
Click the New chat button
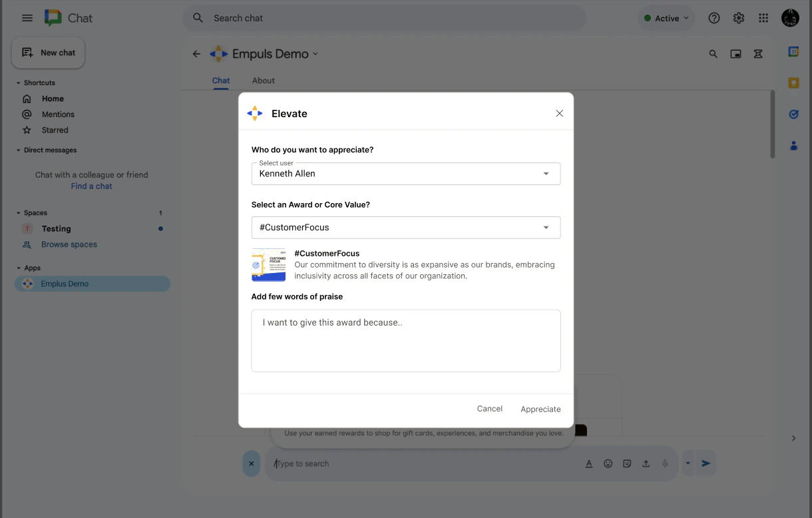click(49, 53)
